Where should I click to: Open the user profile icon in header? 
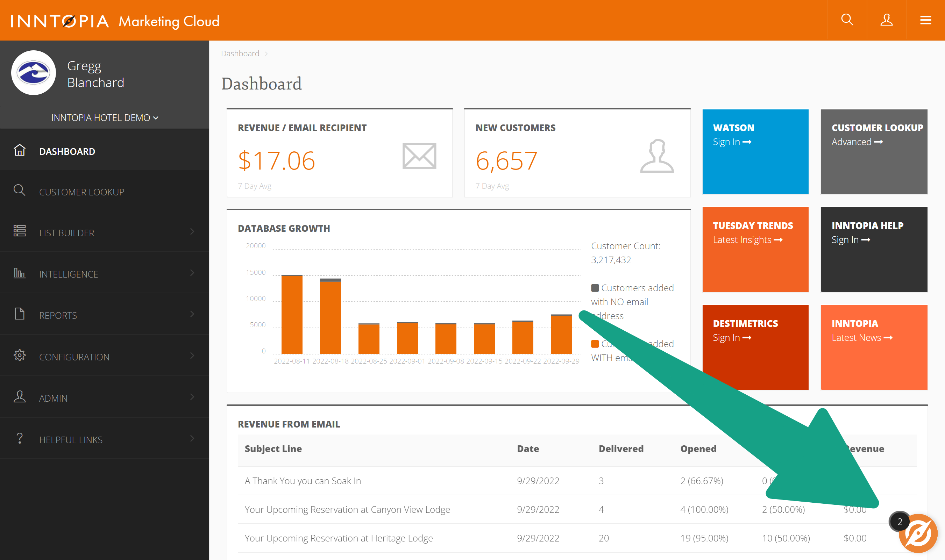(886, 20)
